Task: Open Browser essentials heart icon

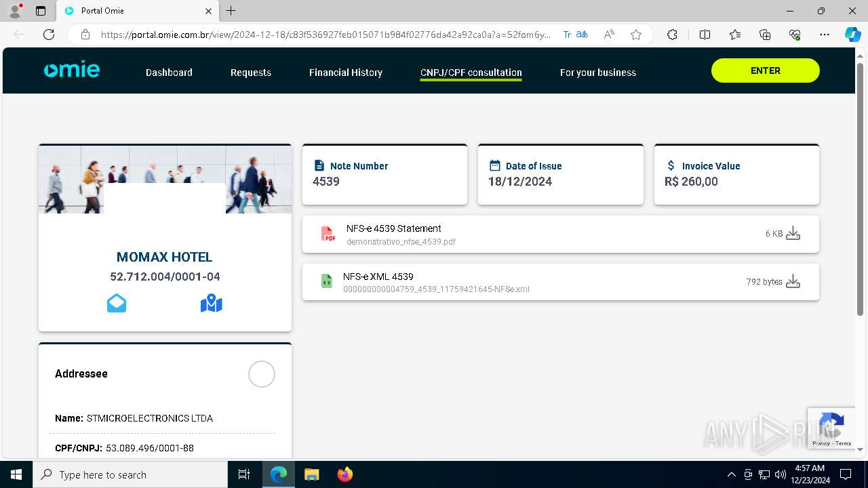Action: point(795,35)
